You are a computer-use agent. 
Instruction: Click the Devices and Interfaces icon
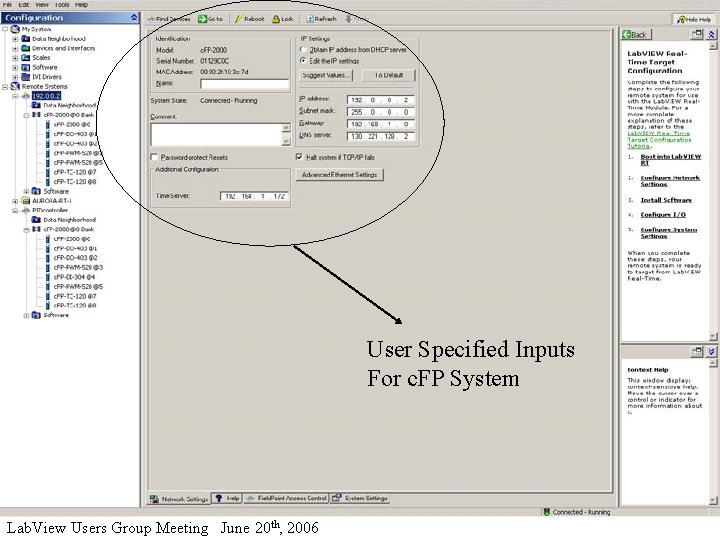(x=26, y=48)
